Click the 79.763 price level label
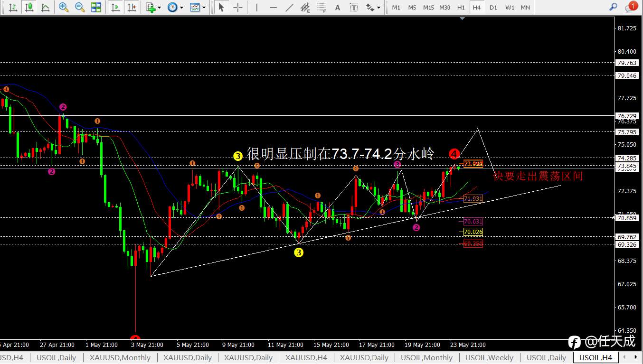Viewport: 643px width, 364px height. click(626, 63)
